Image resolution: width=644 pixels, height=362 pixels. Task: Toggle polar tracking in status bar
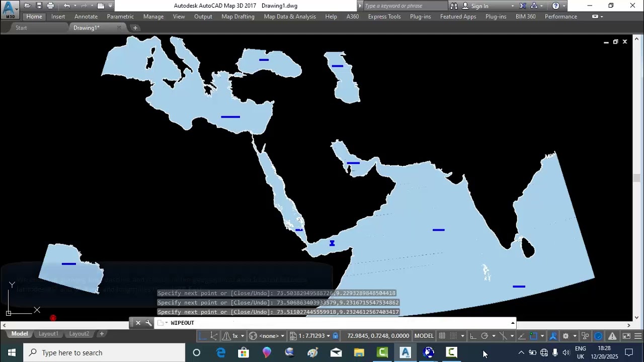(x=485, y=336)
